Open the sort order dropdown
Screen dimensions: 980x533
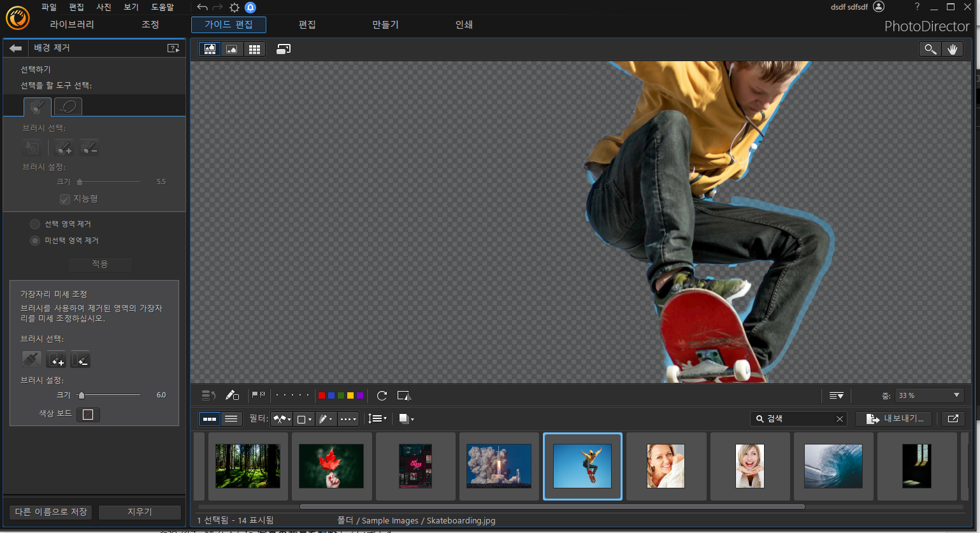pyautogui.click(x=377, y=418)
